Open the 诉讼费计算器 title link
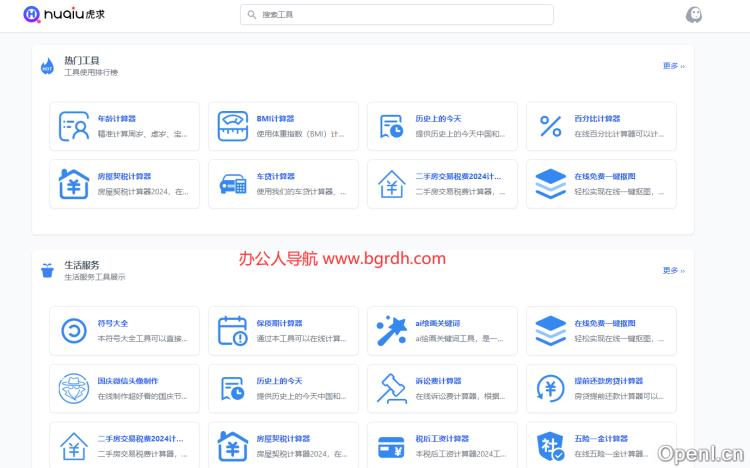This screenshot has width=750, height=468. click(438, 381)
